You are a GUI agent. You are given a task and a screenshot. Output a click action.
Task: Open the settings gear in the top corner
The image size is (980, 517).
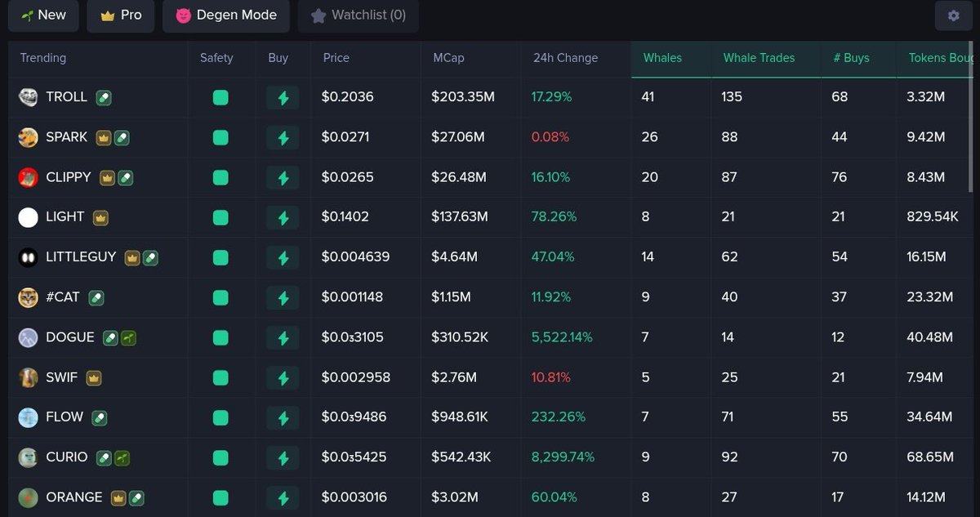[x=953, y=15]
